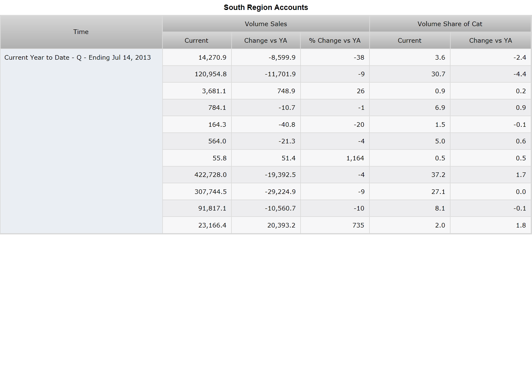Click the 0.9 cell in the 3,681.1 row
This screenshot has height=392, width=532.
tap(410, 91)
